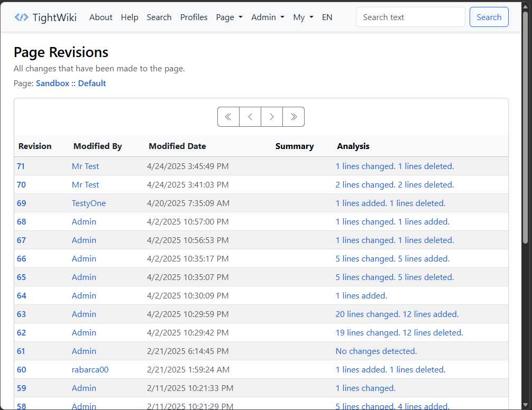
Task: Open revision 61
Action: tap(21, 351)
